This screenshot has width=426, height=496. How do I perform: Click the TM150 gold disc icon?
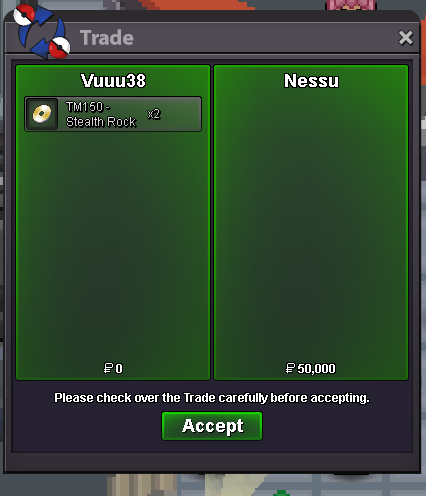click(42, 114)
